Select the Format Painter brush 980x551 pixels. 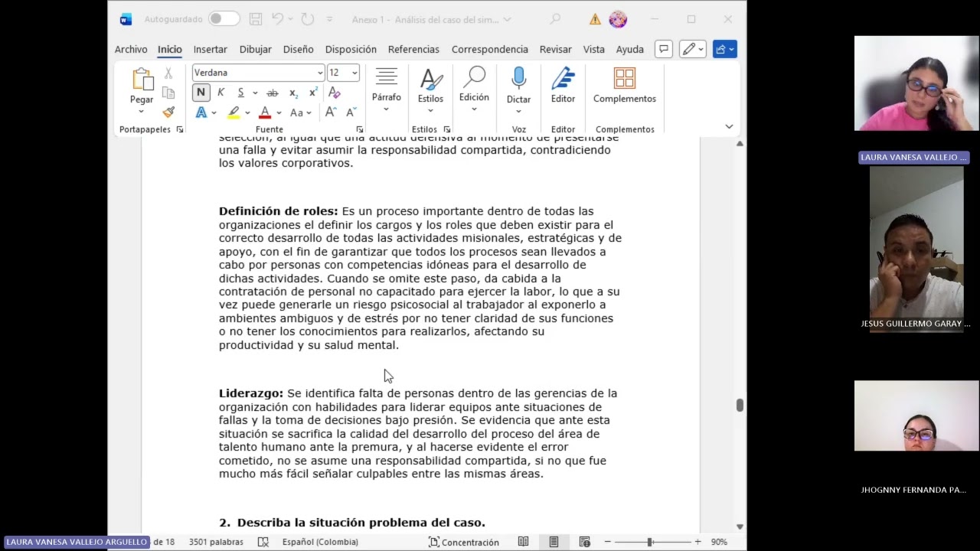(168, 112)
